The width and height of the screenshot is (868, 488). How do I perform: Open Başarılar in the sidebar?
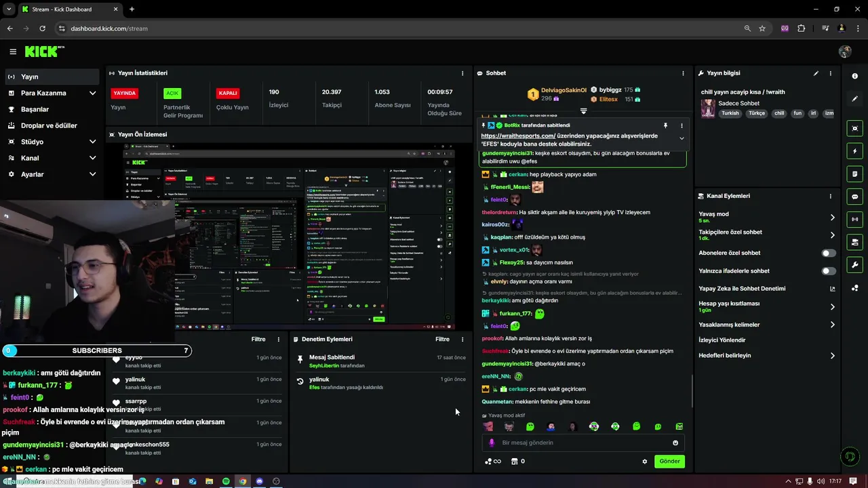(52, 109)
